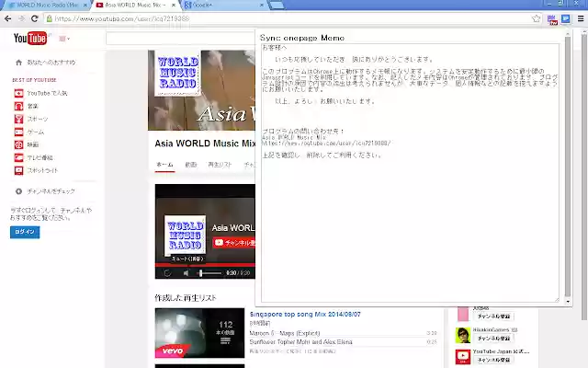The width and height of the screenshot is (588, 368).
Task: Click WORLD MUSIC RADIO logo inside video player
Action: pos(186,236)
